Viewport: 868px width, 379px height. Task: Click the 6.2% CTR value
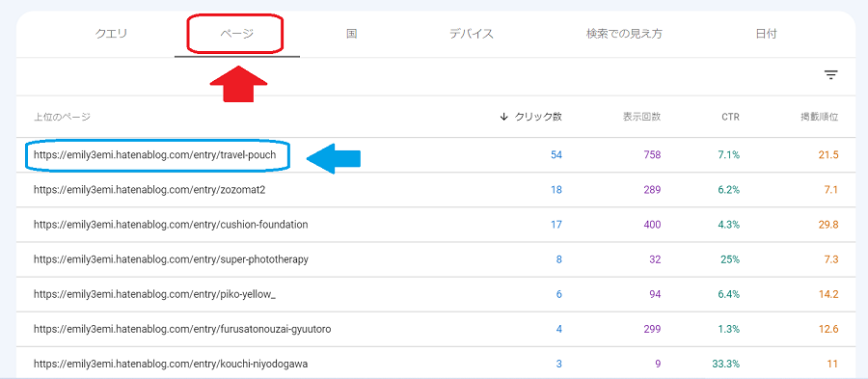click(728, 190)
